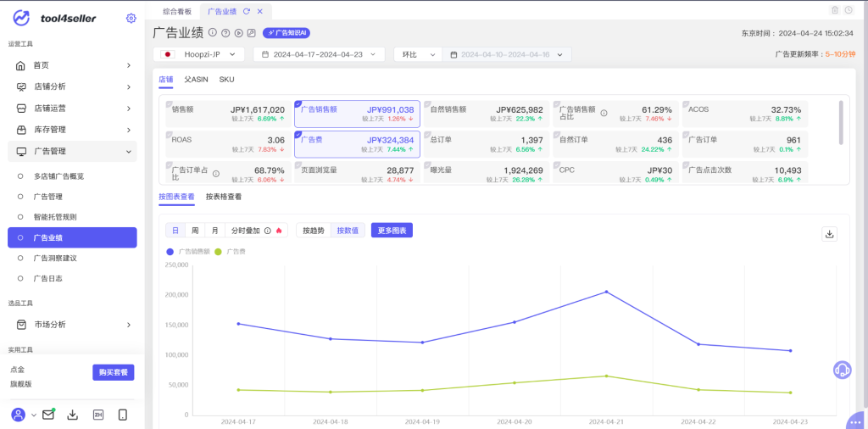The width and height of the screenshot is (868, 429).
Task: Check the 曝光量 metric card checkbox
Action: 427,164
